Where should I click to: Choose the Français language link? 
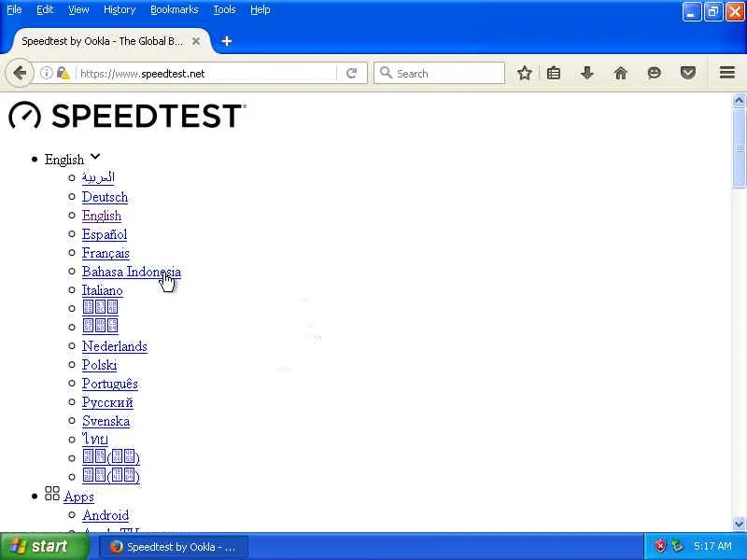pos(106,253)
